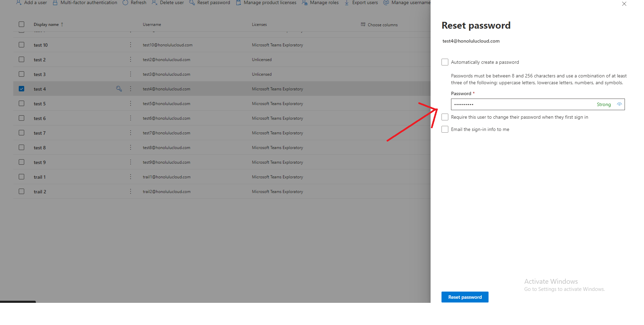Click the key icon beside test 4
The height and width of the screenshot is (325, 644).
point(119,89)
